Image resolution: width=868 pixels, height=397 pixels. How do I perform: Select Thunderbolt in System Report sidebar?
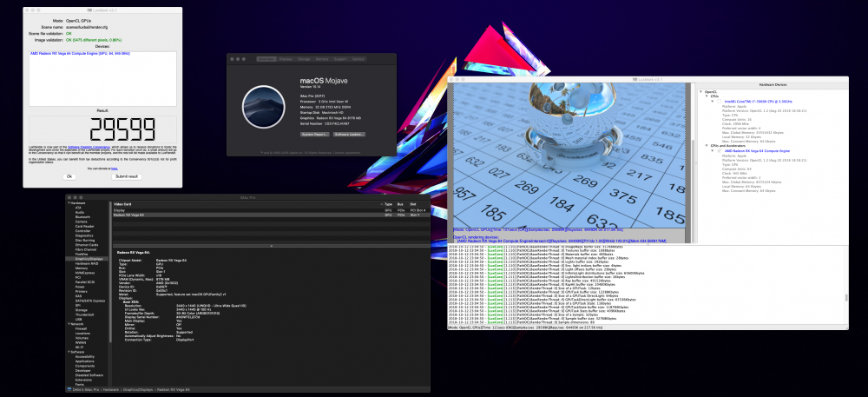[83, 314]
